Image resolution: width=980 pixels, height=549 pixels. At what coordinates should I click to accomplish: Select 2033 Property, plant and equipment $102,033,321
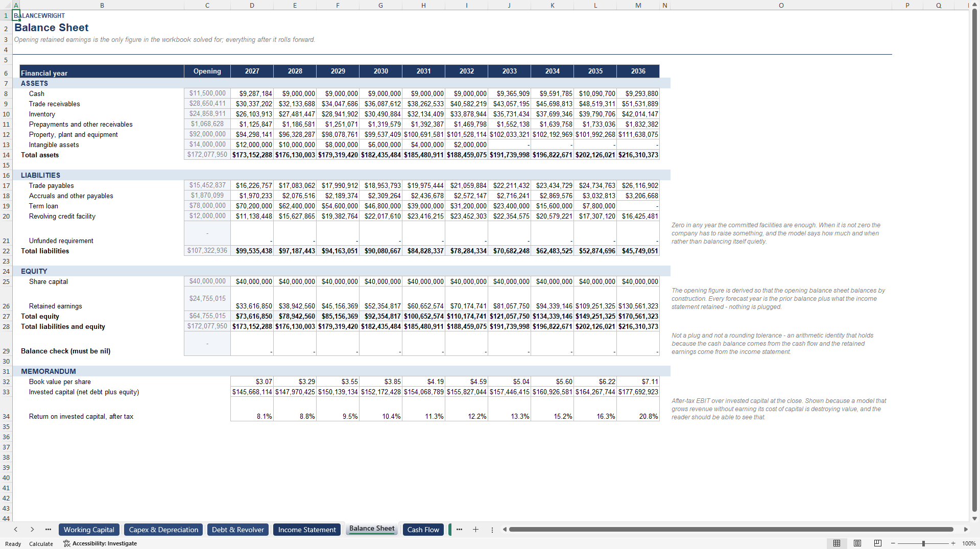click(x=509, y=134)
